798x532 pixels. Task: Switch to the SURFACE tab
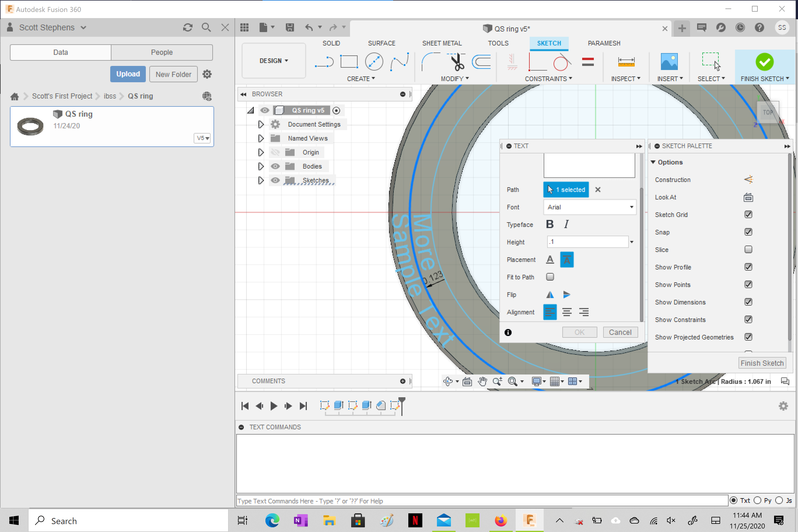[381, 43]
